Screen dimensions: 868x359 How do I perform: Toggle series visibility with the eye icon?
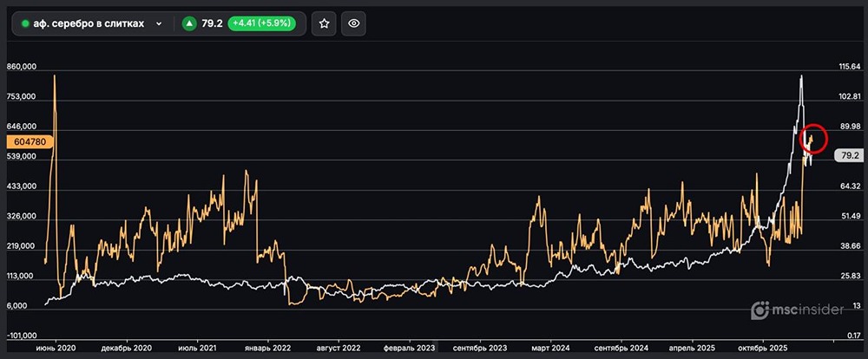(x=353, y=24)
